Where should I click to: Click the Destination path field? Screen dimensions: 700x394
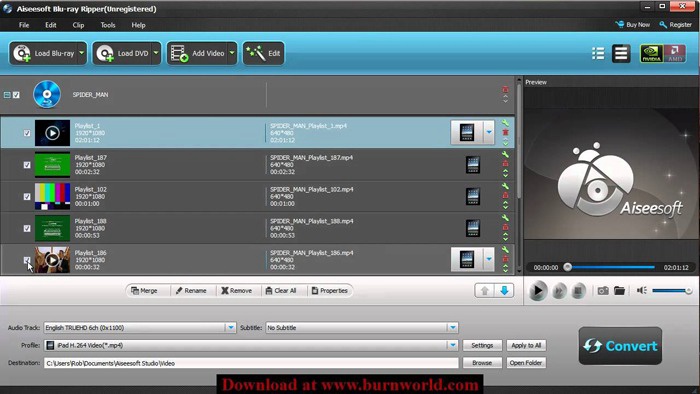(x=251, y=363)
